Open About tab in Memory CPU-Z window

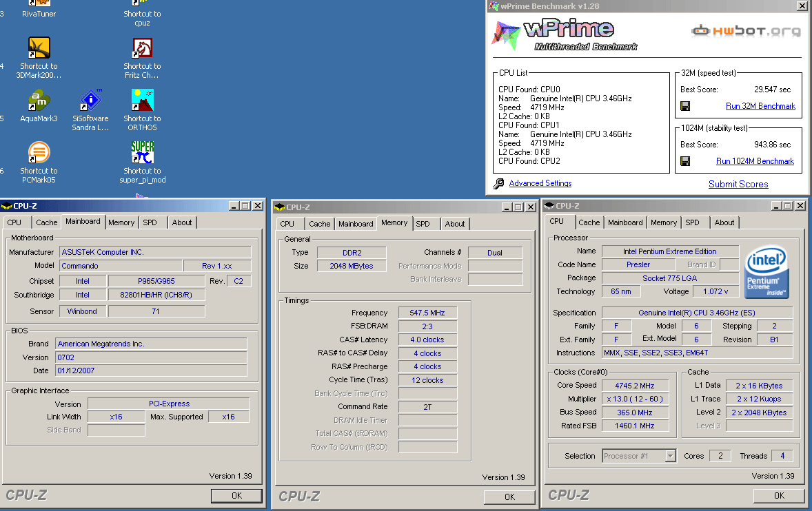point(455,224)
